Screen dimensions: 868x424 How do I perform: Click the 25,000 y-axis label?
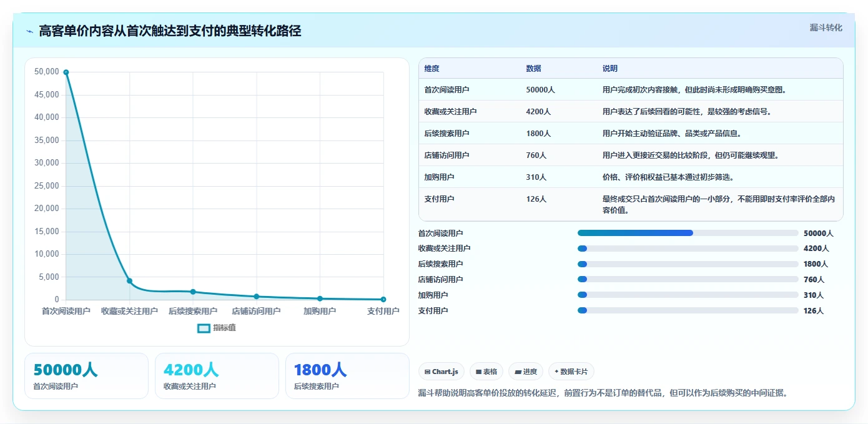tap(47, 186)
